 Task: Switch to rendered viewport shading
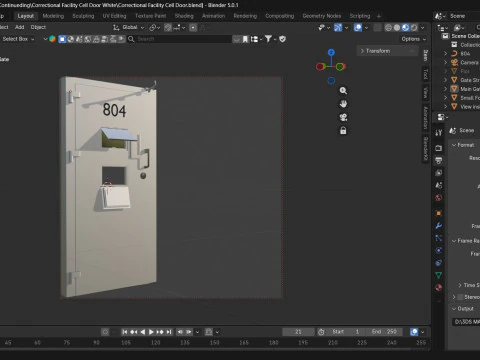[x=414, y=28]
